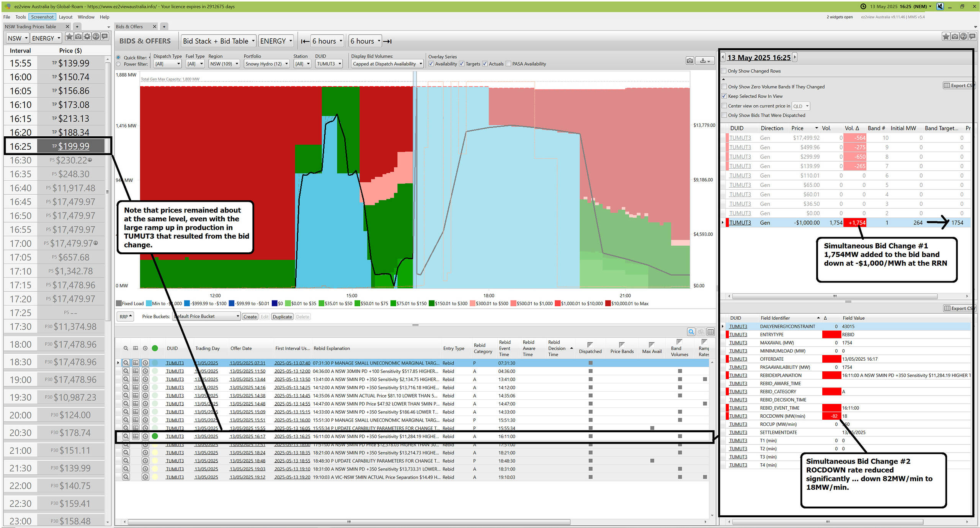Screen dimensions: 980x528
Task: Toggle the Availability overlay checkbox
Action: [431, 64]
